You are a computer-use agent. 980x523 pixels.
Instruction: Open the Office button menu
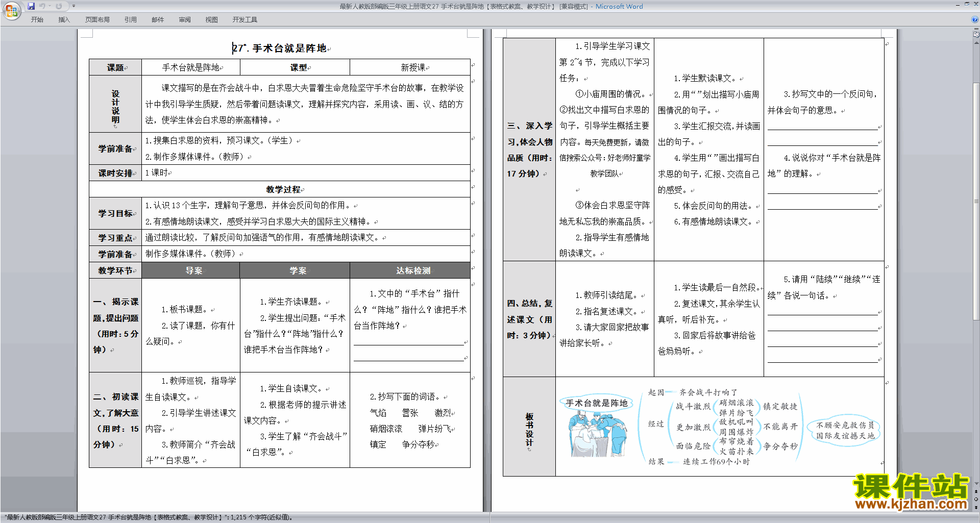coord(11,11)
